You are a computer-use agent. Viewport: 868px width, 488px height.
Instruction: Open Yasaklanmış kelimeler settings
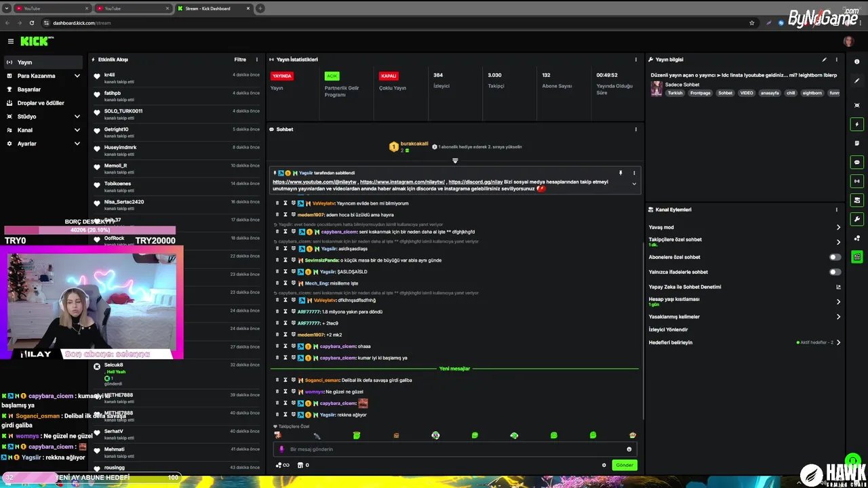click(x=745, y=317)
